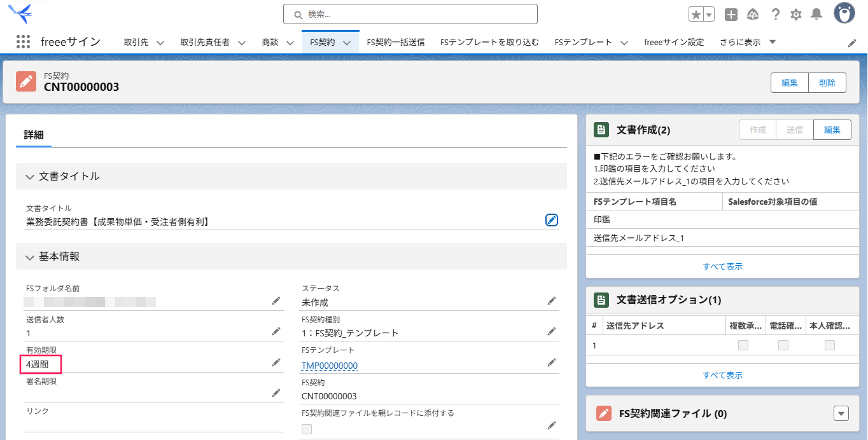
Task: Edit the 署名期限 field pencil
Action: (276, 393)
